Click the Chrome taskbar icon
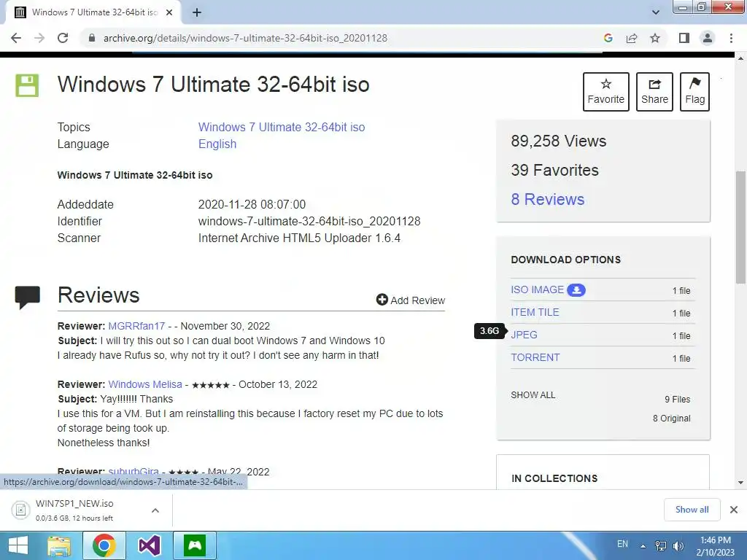 104,545
